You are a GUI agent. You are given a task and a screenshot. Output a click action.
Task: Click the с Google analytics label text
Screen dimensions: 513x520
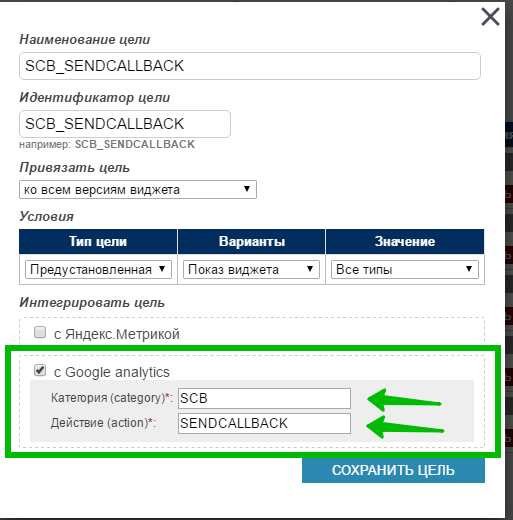(x=112, y=372)
